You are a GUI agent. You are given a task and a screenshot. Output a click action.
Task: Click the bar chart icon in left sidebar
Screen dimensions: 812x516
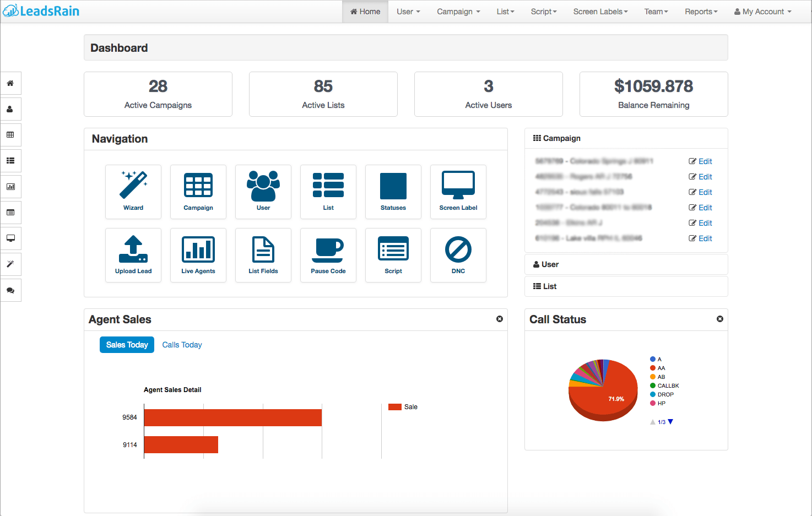[x=10, y=187]
